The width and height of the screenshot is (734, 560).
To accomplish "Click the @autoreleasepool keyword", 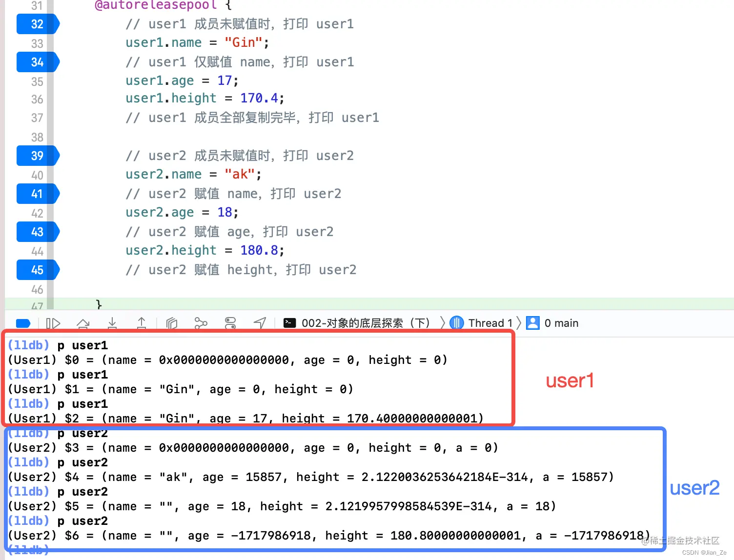I will point(156,5).
